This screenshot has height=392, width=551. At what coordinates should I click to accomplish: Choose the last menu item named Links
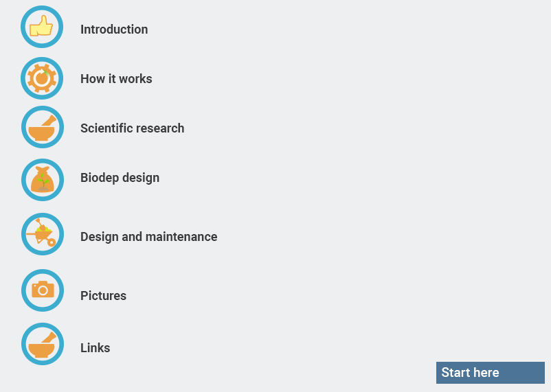coord(95,348)
